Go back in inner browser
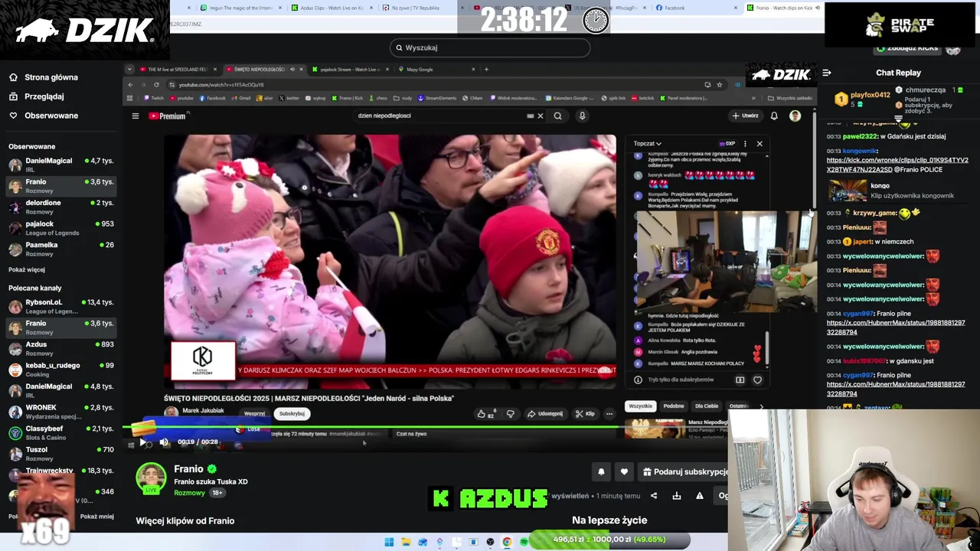This screenshot has height=551, width=980. pos(130,85)
